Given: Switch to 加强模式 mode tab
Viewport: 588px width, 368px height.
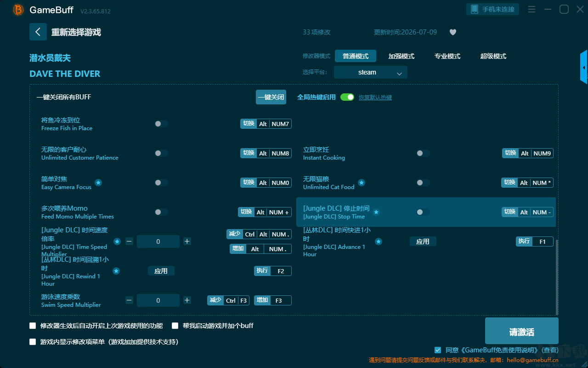Looking at the screenshot, I should (x=401, y=56).
